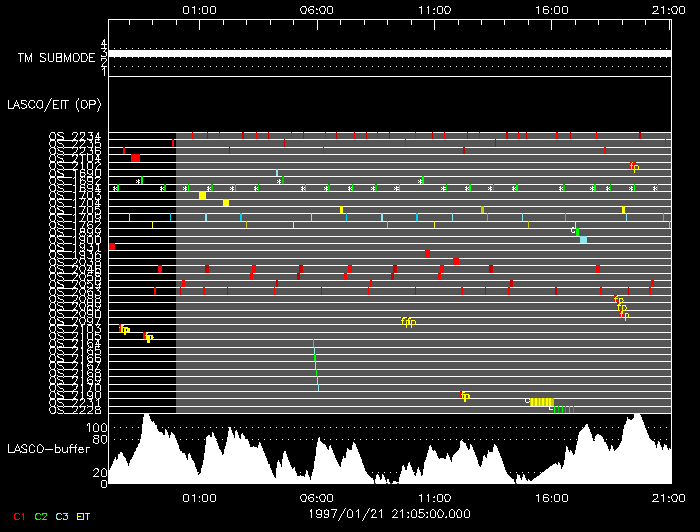Screen dimensions: 700x532
Task: Select the leftmost fp marker near OS 2103
Action: tap(124, 329)
